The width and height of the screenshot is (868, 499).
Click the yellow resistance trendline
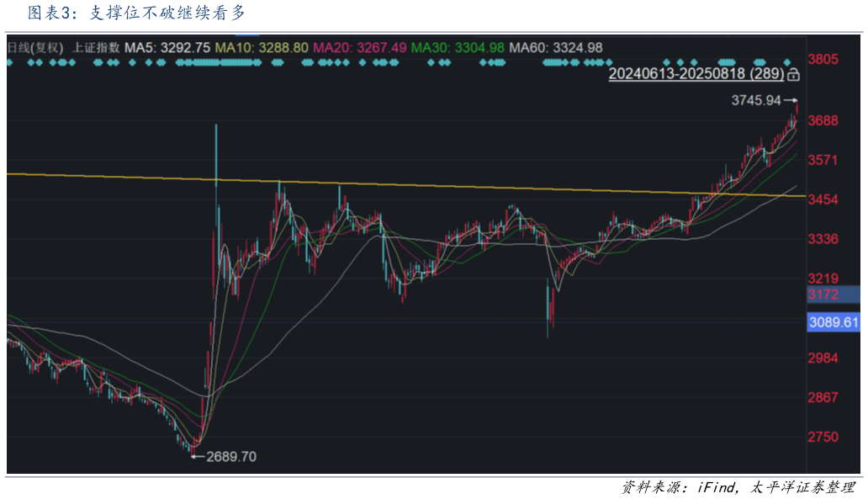[x=505, y=188]
